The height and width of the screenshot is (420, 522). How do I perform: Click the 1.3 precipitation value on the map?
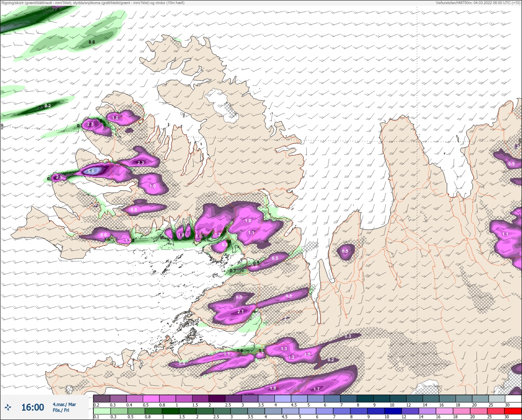[x=284, y=349]
